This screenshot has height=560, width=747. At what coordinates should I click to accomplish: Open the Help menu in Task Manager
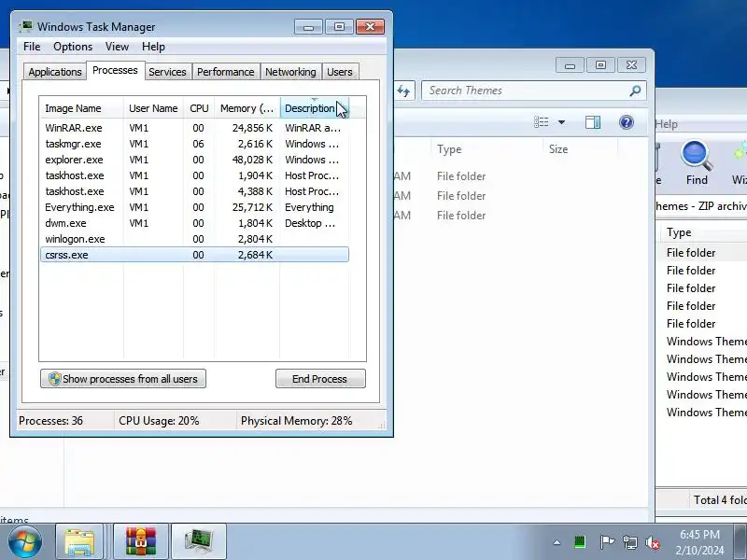pos(153,46)
